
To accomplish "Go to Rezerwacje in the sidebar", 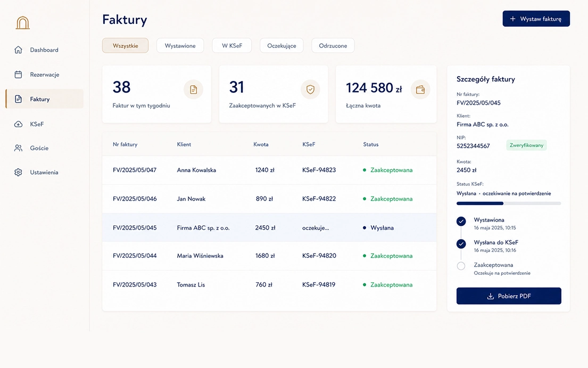I will tap(45, 74).
